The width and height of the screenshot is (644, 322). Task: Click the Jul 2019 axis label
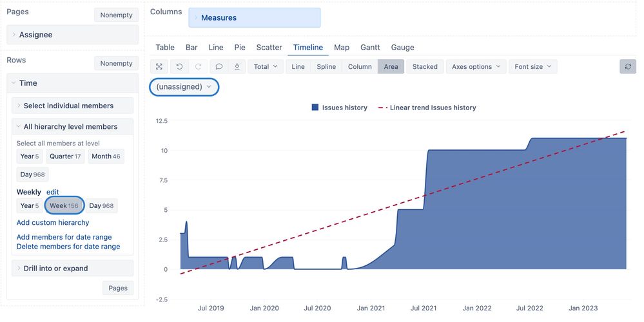pyautogui.click(x=211, y=308)
